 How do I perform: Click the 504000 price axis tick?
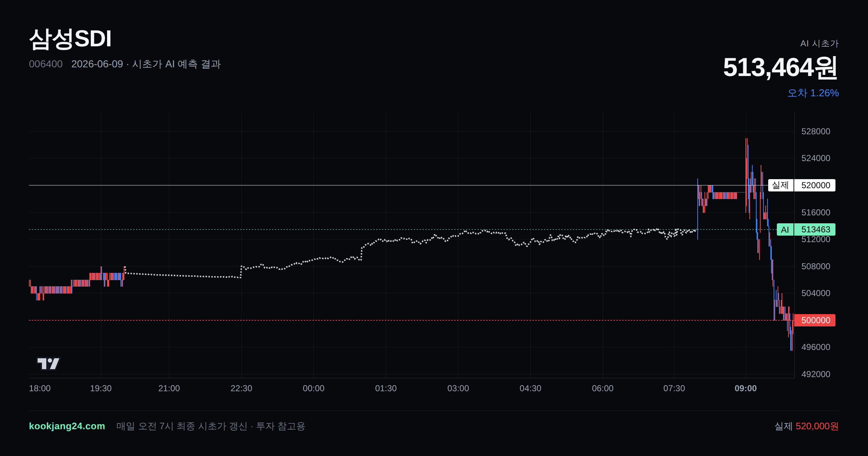click(816, 293)
